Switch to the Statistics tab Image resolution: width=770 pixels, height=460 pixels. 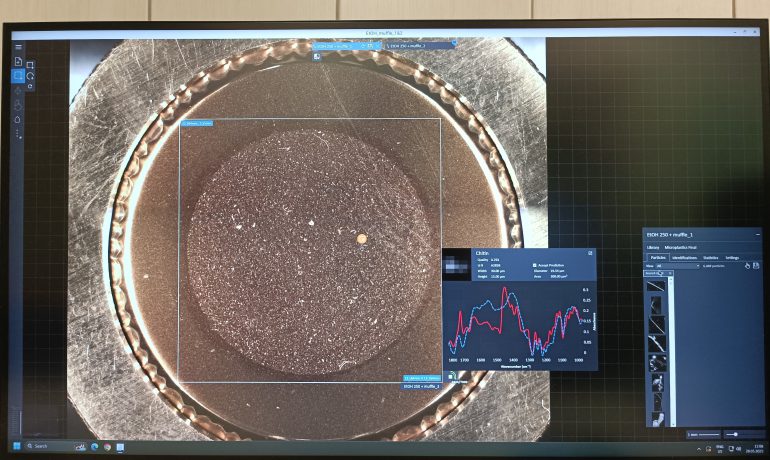tap(710, 257)
